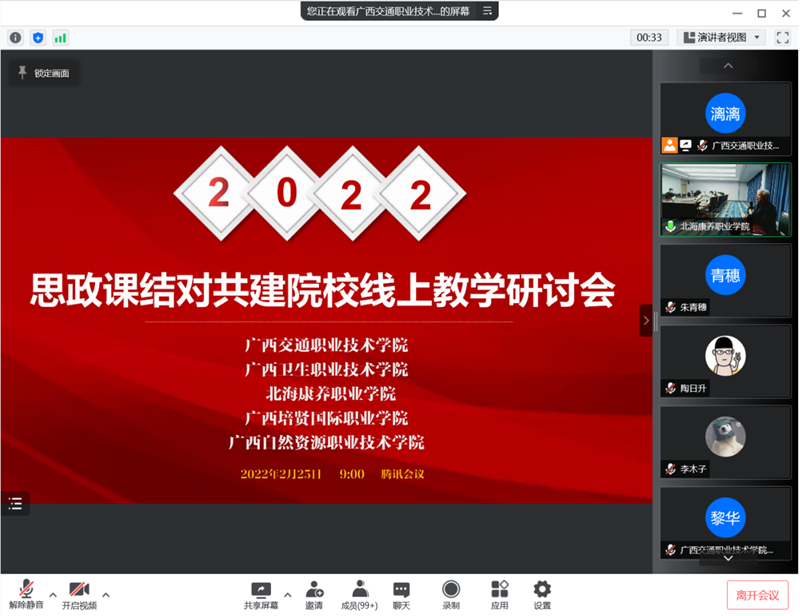Select the 李木子 participant avatar
Viewport: 800px width, 616px height.
click(726, 436)
